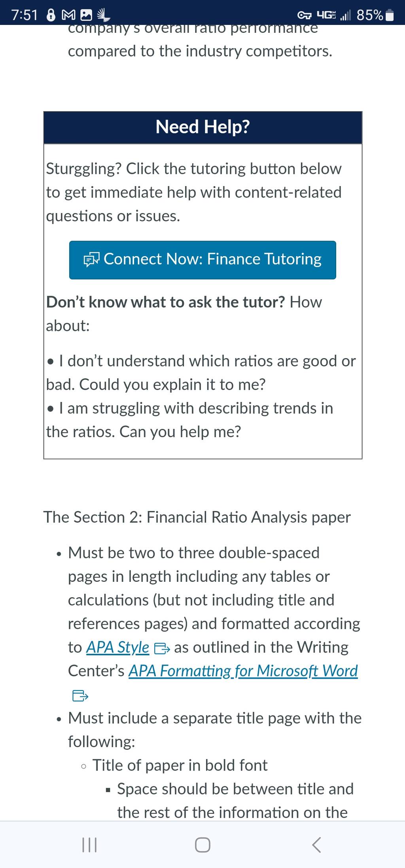Open Android recent apps navigation button
The height and width of the screenshot is (868, 405).
(x=89, y=845)
